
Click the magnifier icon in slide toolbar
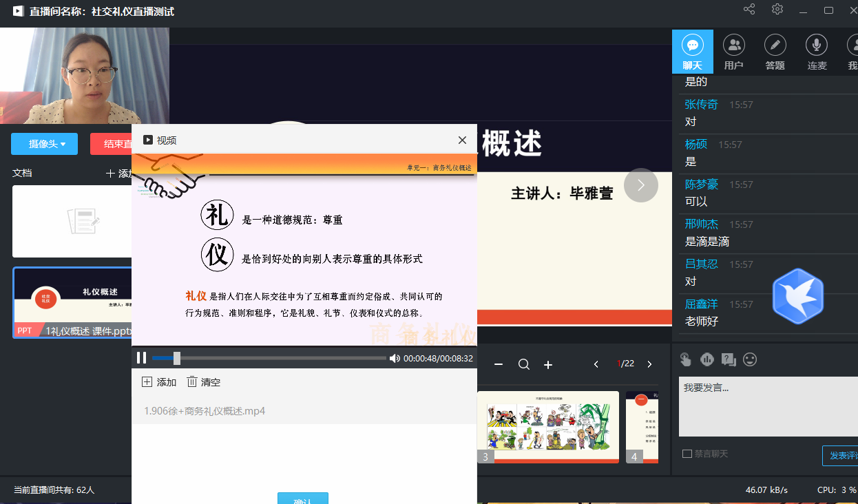click(x=524, y=364)
